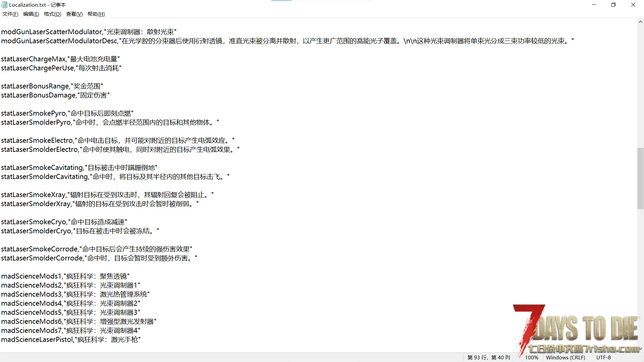Open the 编辑(E) menu

(31, 14)
